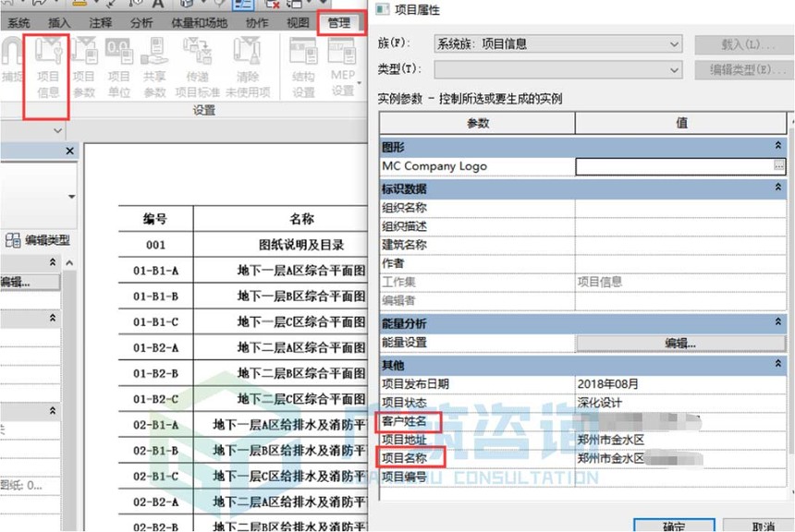Cancel dialog with 取消 button
This screenshot has width=795, height=532.
(x=761, y=525)
